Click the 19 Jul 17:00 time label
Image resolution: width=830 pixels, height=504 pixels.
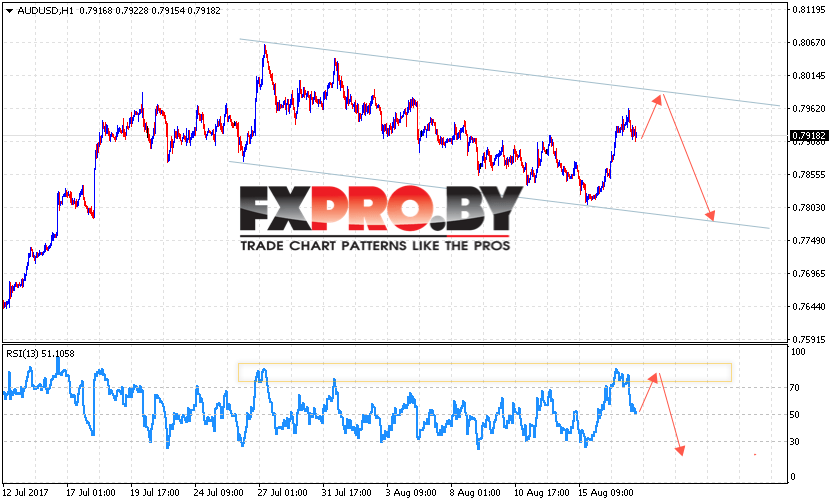click(x=155, y=493)
